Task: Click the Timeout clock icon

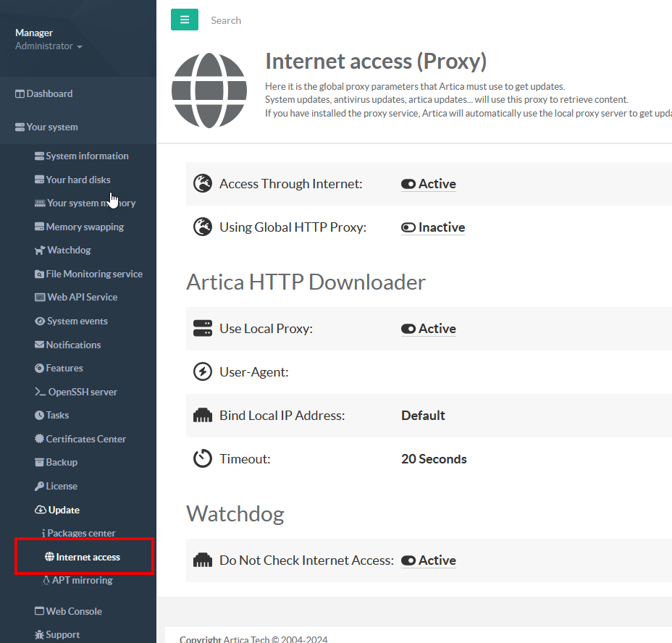Action: pos(203,459)
